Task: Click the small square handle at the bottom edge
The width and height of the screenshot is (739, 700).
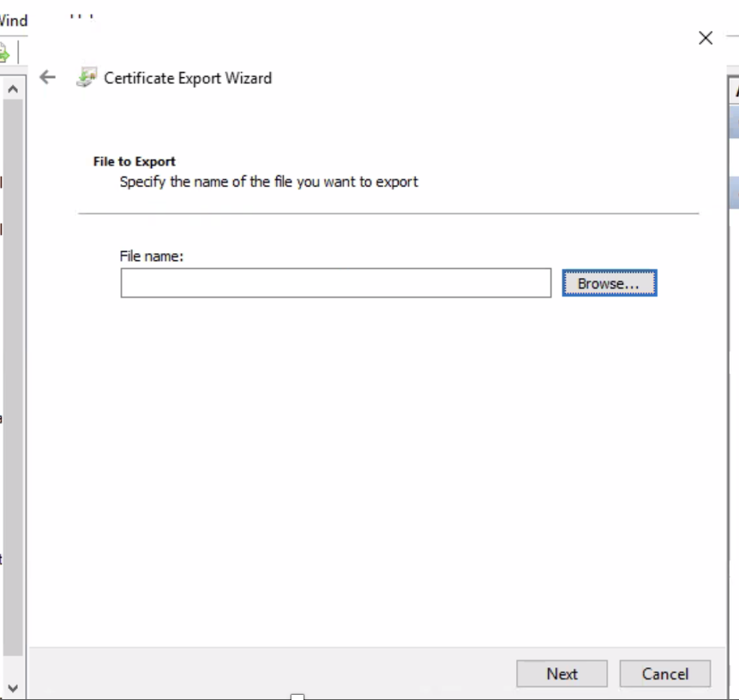Action: 297,697
